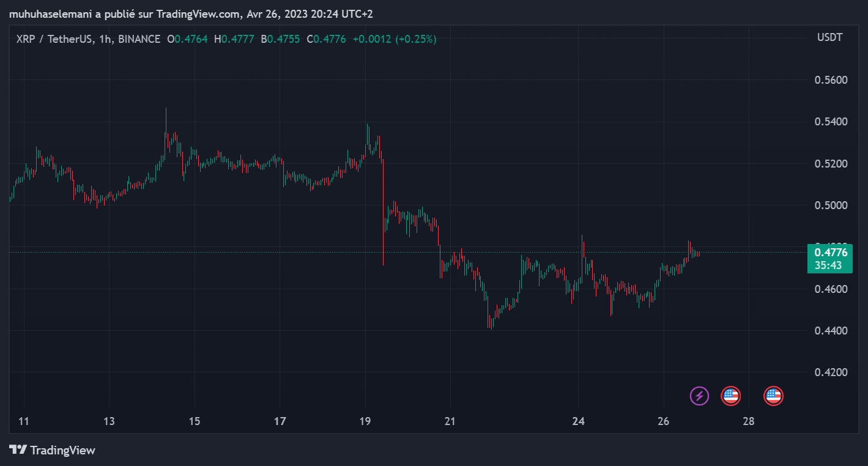Click the countdown timer 35:43
Viewport: 868px width, 466px height.
tap(828, 265)
